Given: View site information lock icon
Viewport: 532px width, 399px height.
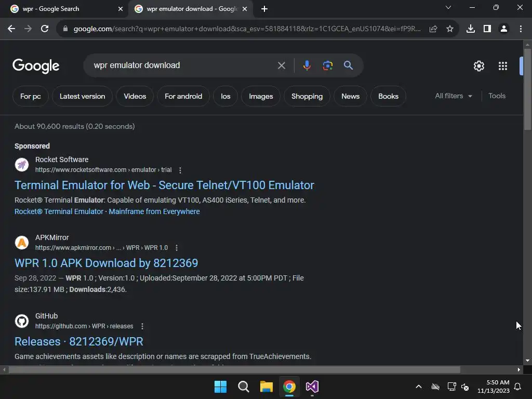Looking at the screenshot, I should point(65,29).
